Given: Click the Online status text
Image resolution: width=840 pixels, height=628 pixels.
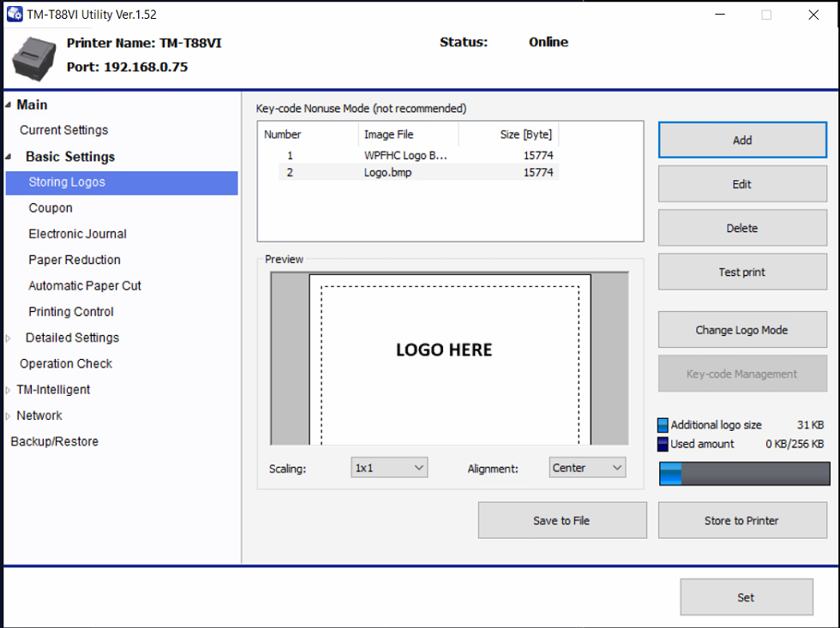Looking at the screenshot, I should click(x=549, y=42).
